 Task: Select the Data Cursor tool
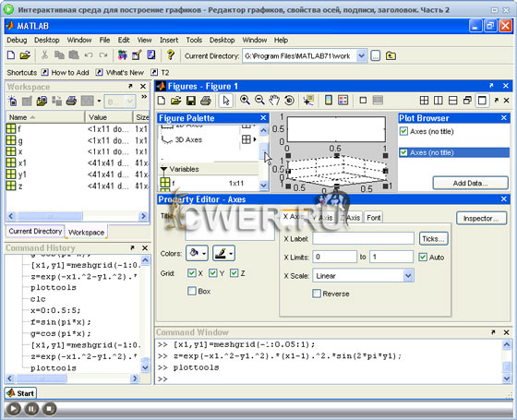click(x=308, y=100)
